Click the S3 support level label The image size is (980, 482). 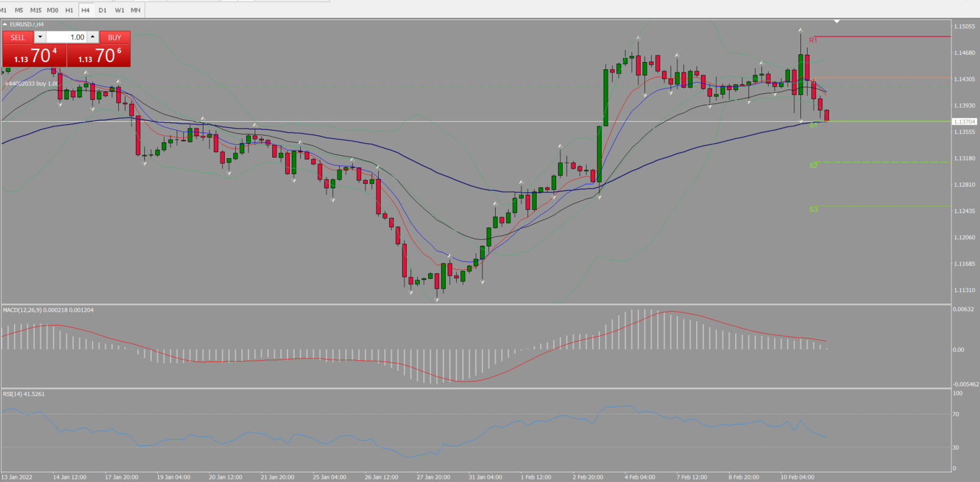813,209
